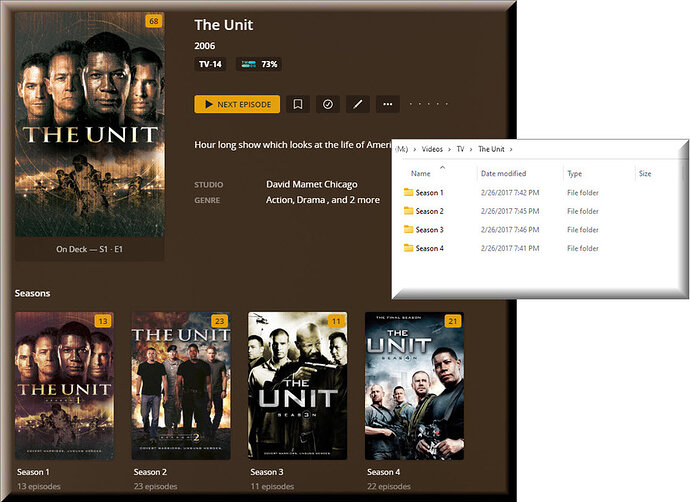Viewport: 690px width, 502px height.
Task: Open the Season 2 title link
Action: [150, 472]
